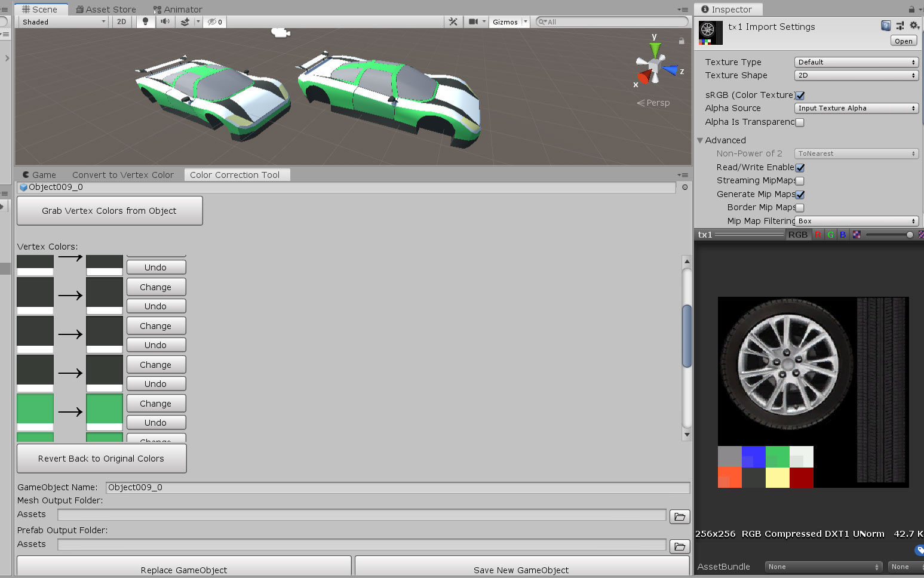Click the Revert Back to Original Colors button
Viewport: 924px width, 578px height.
pyautogui.click(x=101, y=458)
